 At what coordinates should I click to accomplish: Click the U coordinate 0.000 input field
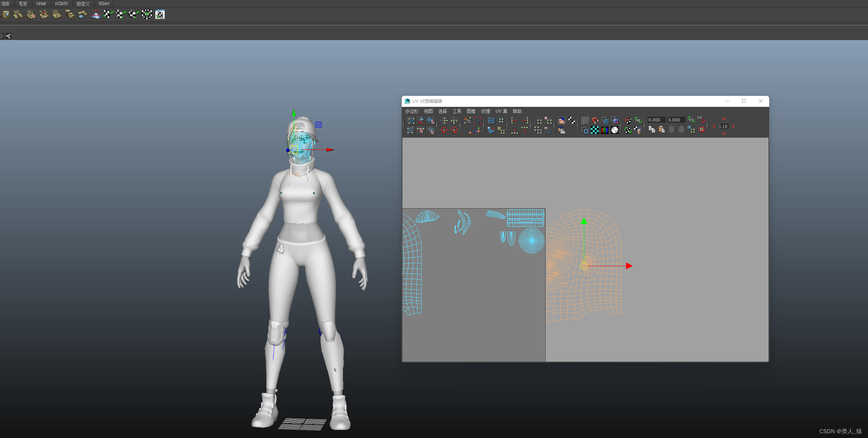click(x=656, y=120)
